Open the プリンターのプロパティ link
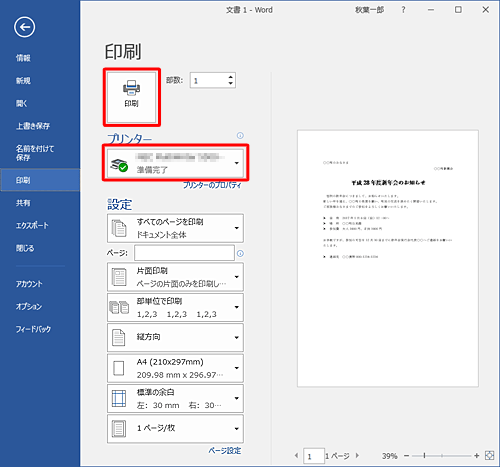 (x=212, y=185)
